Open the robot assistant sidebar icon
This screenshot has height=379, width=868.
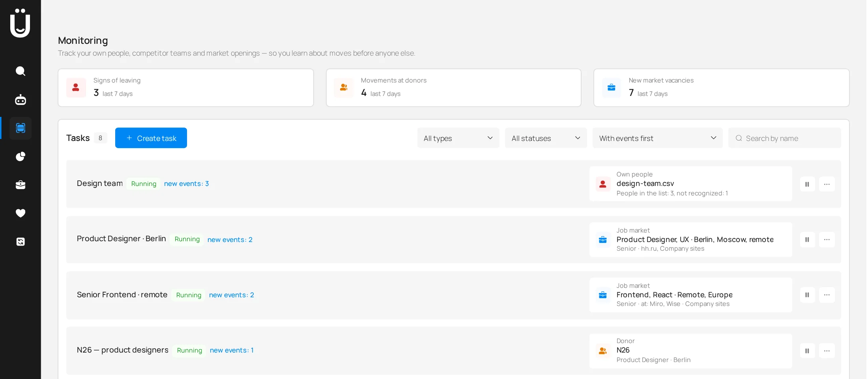click(21, 99)
